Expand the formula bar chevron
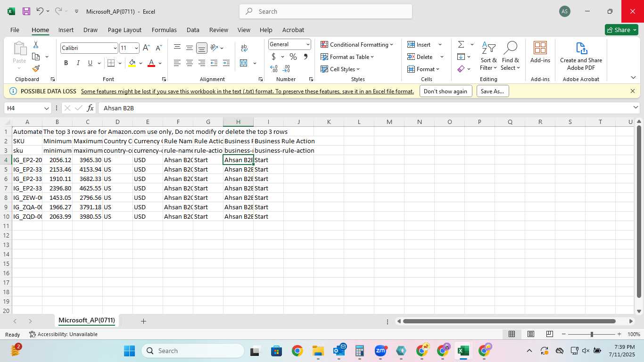644x362 pixels. [x=636, y=108]
